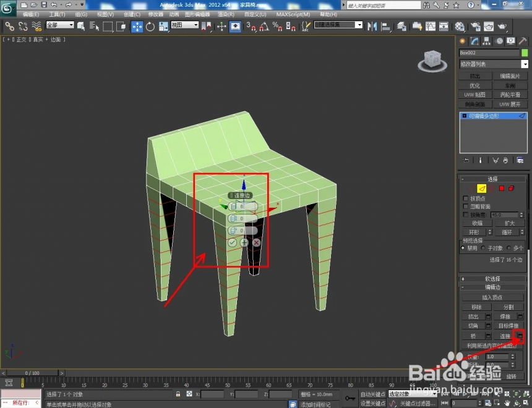Toggle the keyboard shortcut override icon
This screenshot has width=532, height=408.
click(235, 27)
